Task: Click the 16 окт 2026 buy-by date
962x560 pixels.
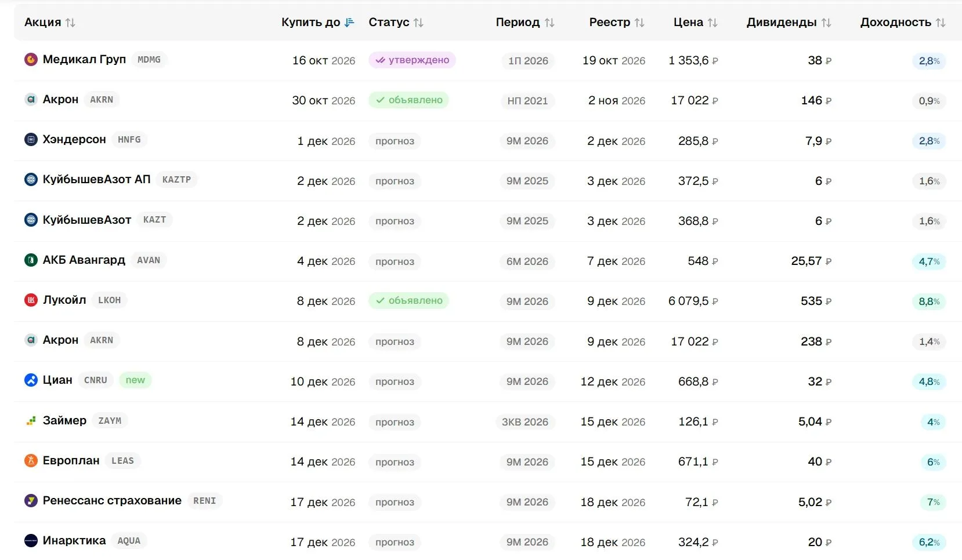Action: [324, 60]
